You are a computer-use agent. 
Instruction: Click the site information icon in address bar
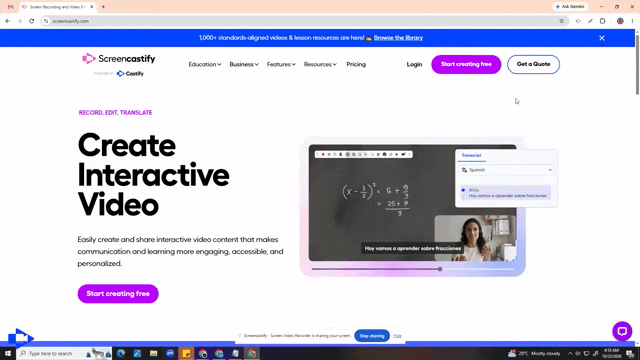coord(46,21)
